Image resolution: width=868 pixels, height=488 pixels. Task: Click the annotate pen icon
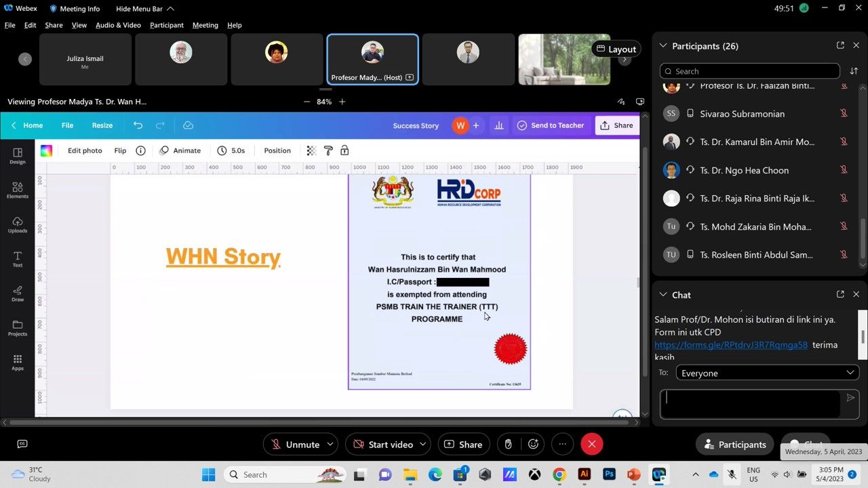tap(620, 102)
